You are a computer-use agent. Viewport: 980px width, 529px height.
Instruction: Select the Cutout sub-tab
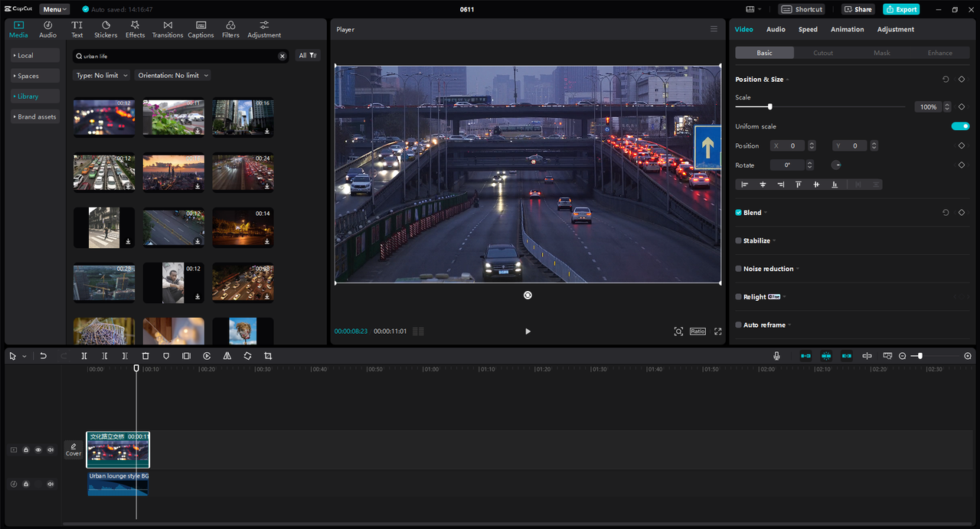[x=823, y=53]
